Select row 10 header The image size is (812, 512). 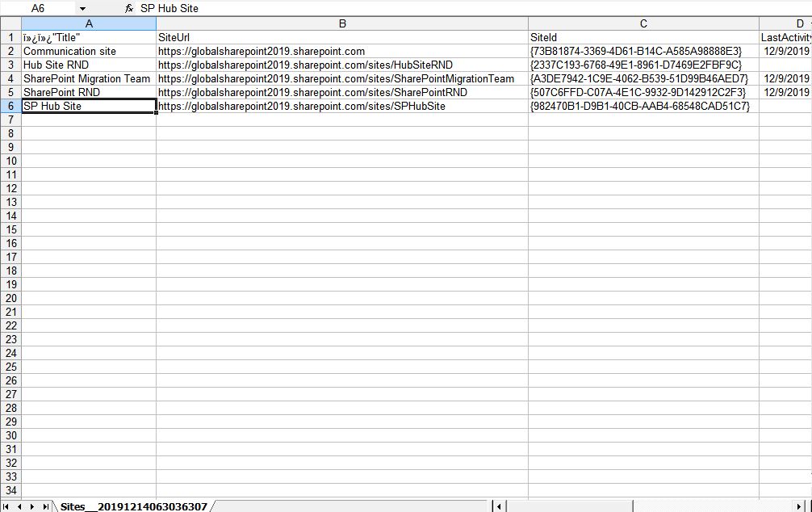[10, 161]
